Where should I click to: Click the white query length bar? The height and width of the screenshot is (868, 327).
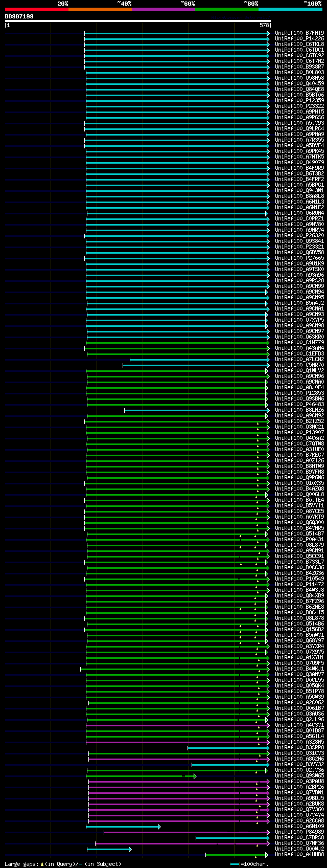[x=137, y=21]
